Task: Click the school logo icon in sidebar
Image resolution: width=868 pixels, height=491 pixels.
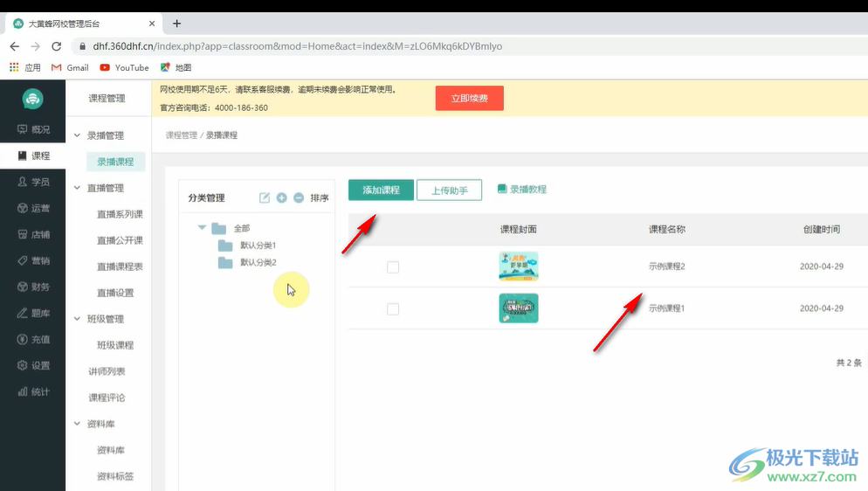Action: click(32, 99)
